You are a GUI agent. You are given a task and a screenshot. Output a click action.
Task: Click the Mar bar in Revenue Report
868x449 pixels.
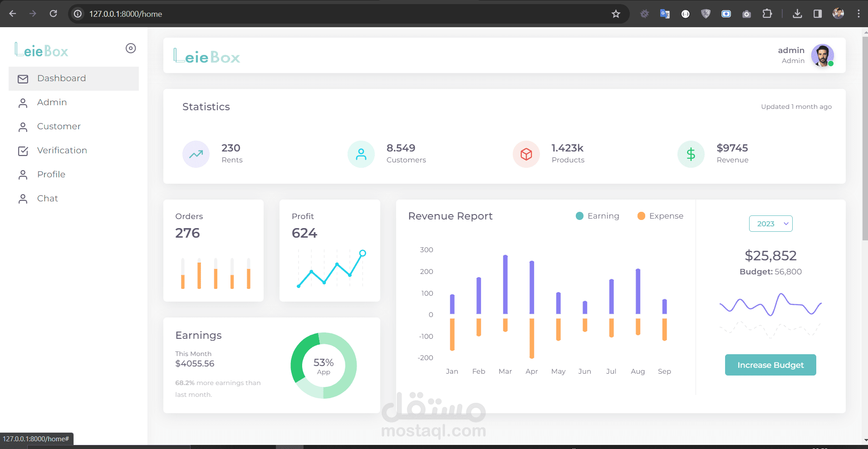[x=505, y=284]
